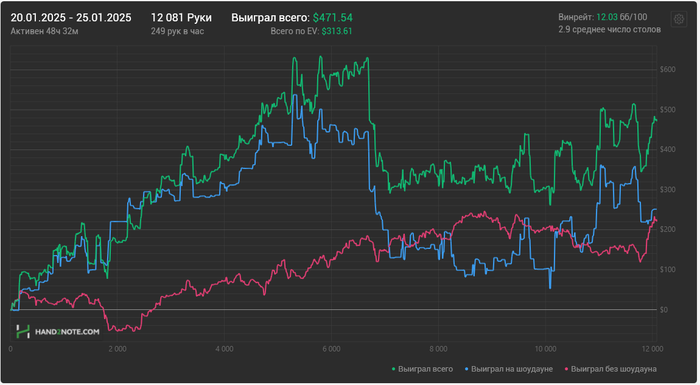This screenshot has width=700, height=385.
Task: Click the $0 y-axis label
Action: coord(665,310)
